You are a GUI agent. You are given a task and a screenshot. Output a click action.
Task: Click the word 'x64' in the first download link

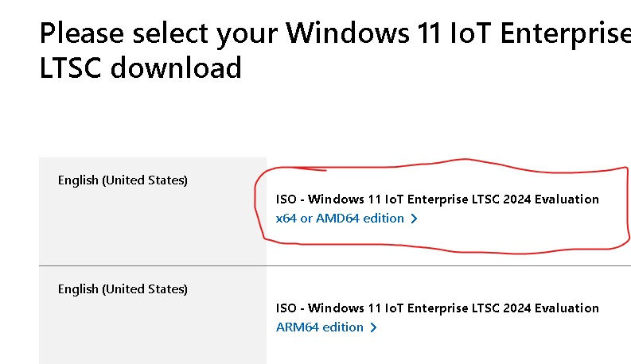[286, 218]
